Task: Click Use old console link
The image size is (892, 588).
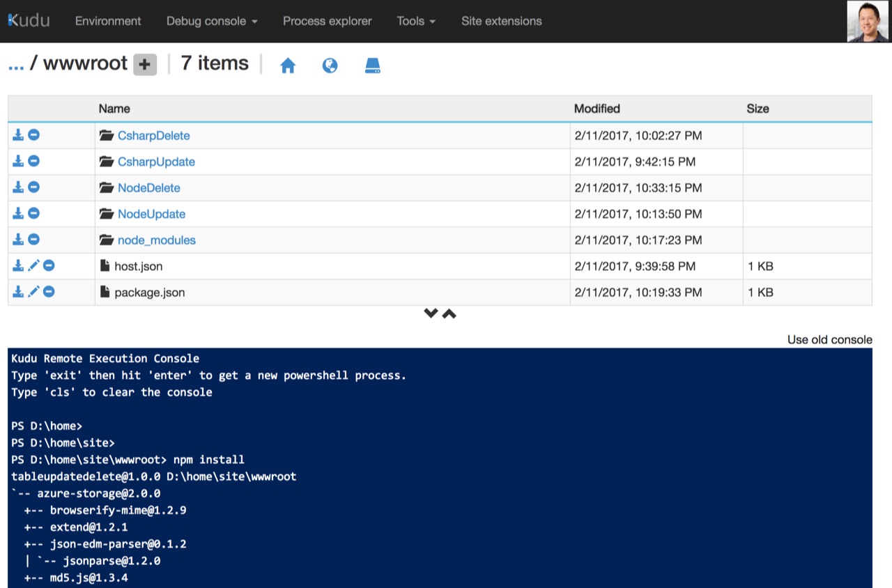Action: point(829,339)
